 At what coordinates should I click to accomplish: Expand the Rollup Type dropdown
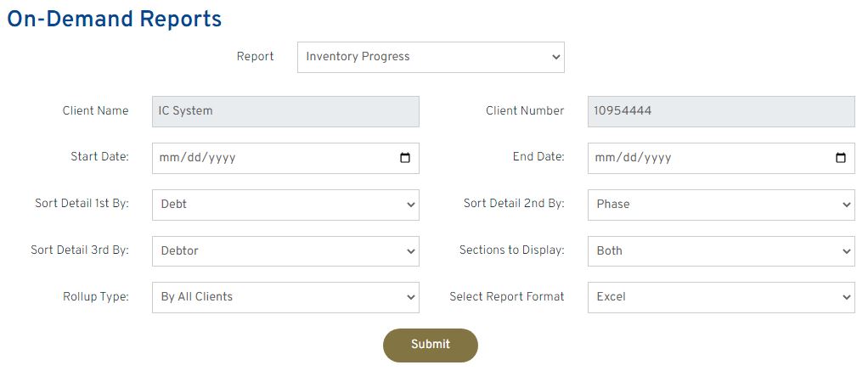click(x=285, y=297)
